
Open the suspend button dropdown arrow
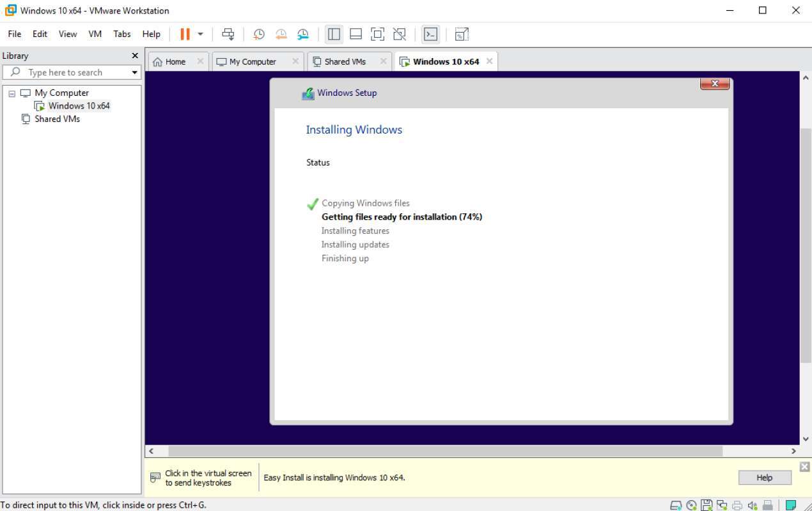click(199, 34)
